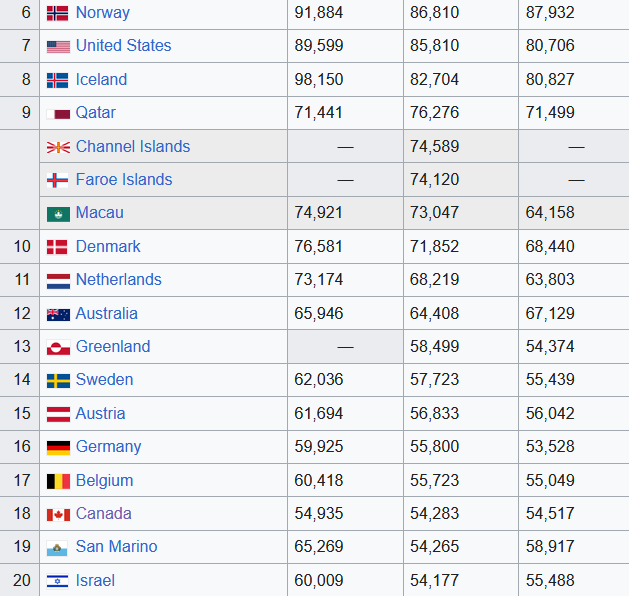Screen dimensions: 629x596
Task: Select the value 73,047 in Macau row
Action: click(x=434, y=212)
